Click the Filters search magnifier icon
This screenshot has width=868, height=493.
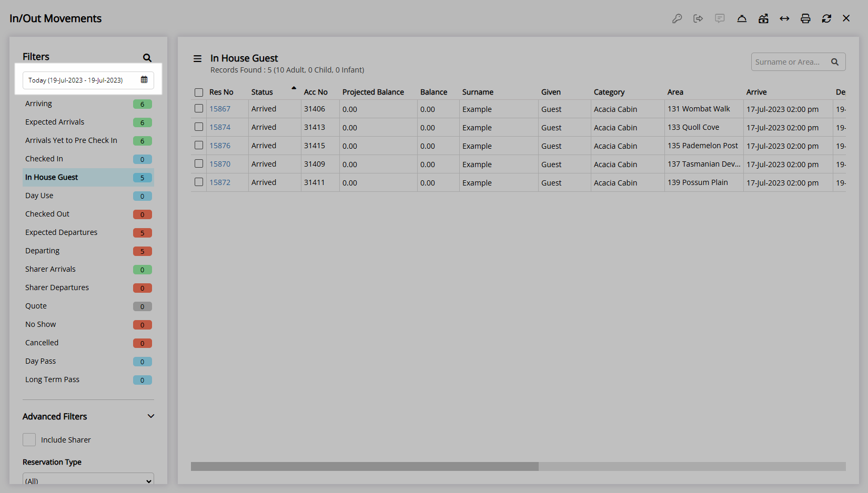(x=147, y=58)
